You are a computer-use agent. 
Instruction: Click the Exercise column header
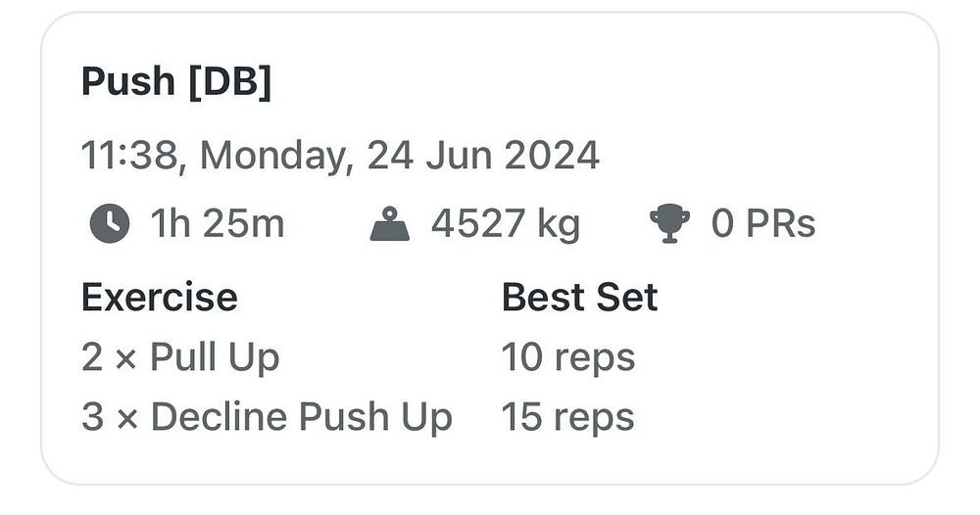click(160, 297)
